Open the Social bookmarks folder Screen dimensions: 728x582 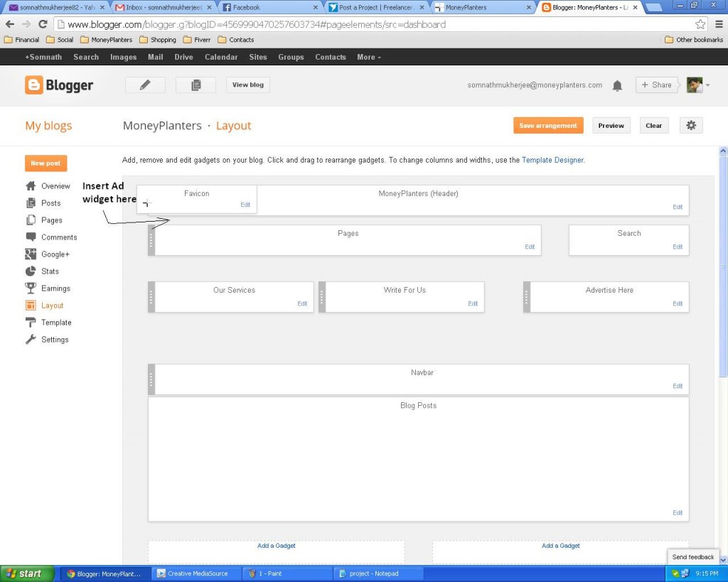[60, 40]
